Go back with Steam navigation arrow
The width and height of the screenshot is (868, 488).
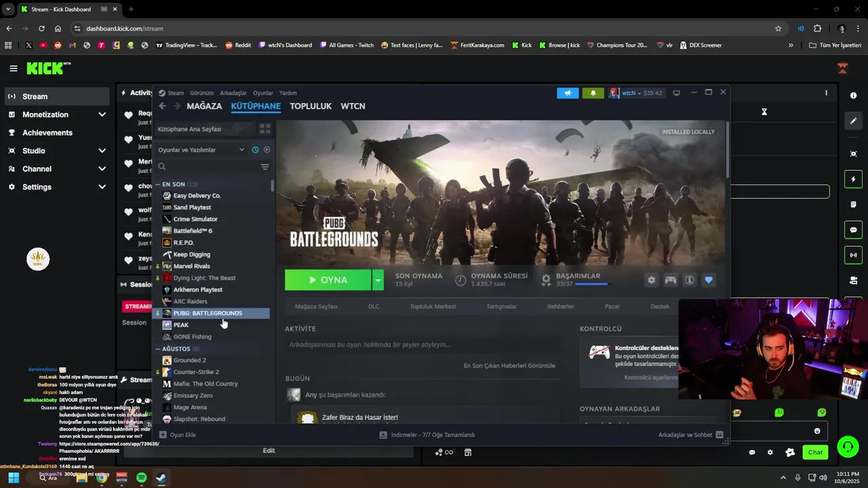coord(162,106)
